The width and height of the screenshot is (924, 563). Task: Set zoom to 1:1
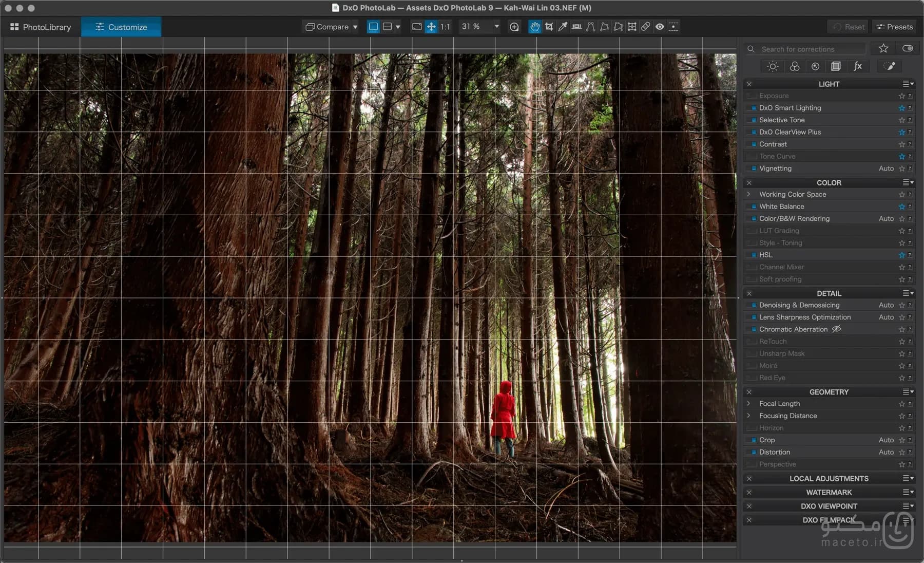[x=445, y=27]
